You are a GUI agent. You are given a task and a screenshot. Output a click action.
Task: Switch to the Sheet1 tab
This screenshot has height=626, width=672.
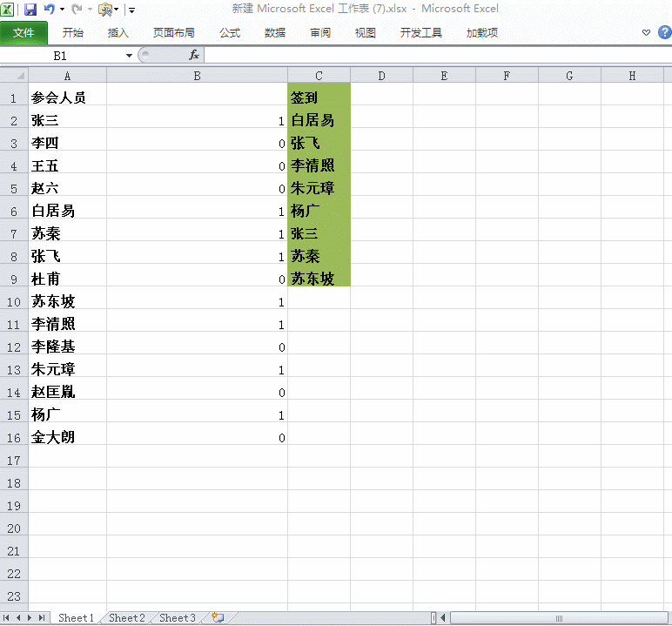[76, 618]
